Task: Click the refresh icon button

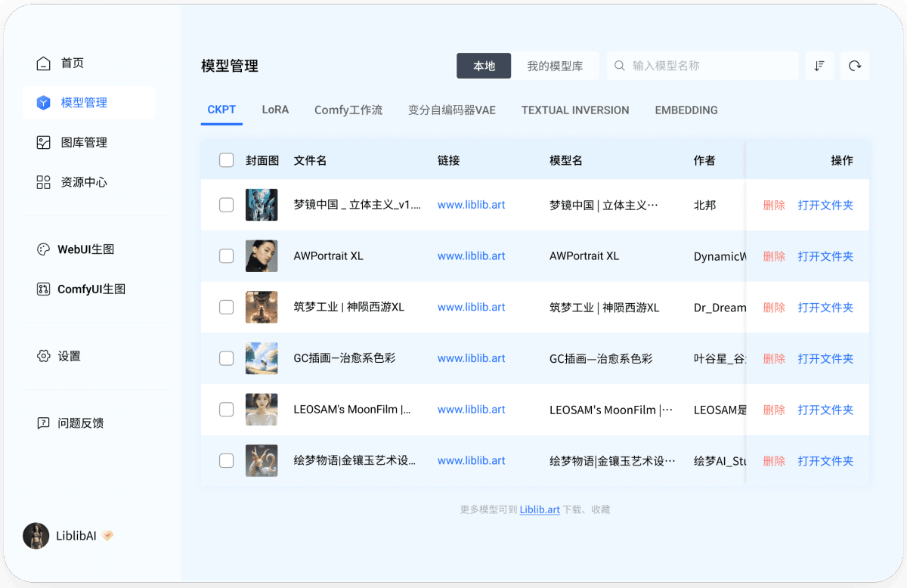Action: point(855,66)
